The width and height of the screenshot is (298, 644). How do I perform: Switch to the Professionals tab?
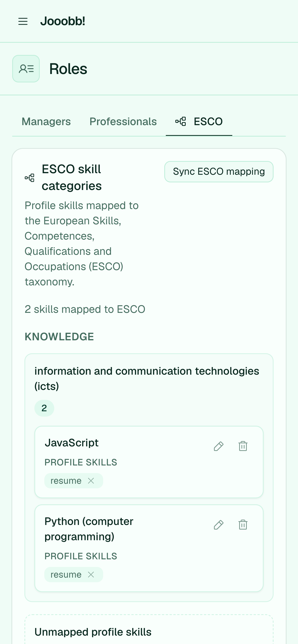tap(123, 122)
